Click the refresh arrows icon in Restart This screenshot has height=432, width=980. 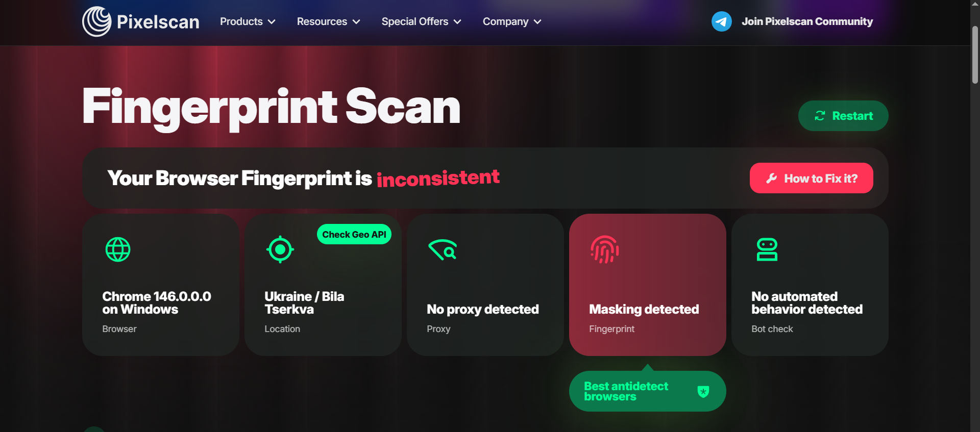[x=820, y=116]
